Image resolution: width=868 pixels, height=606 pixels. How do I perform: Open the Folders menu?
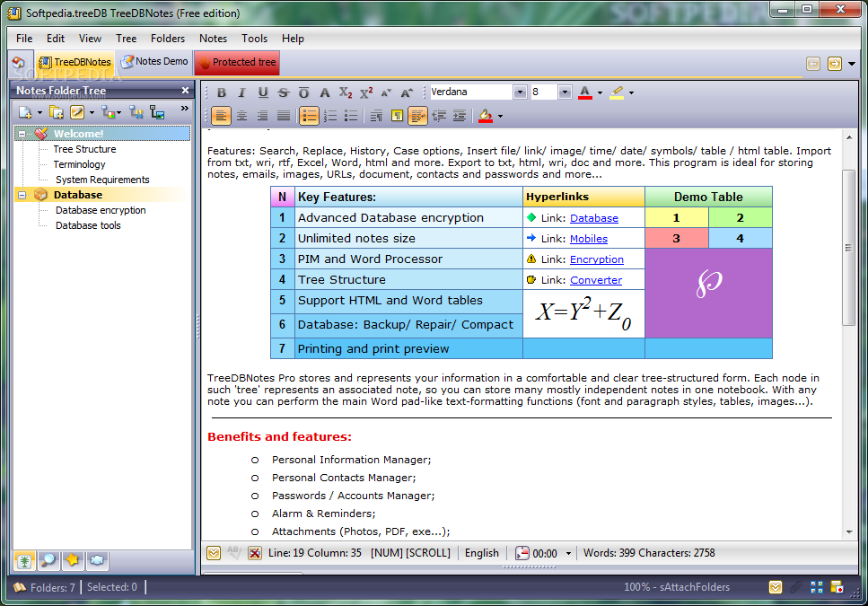pyautogui.click(x=168, y=39)
